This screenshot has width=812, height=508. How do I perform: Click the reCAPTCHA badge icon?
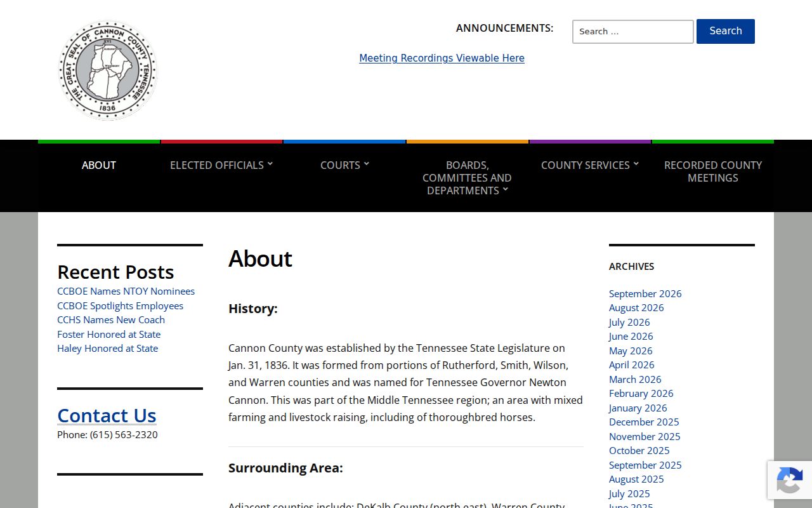(790, 480)
